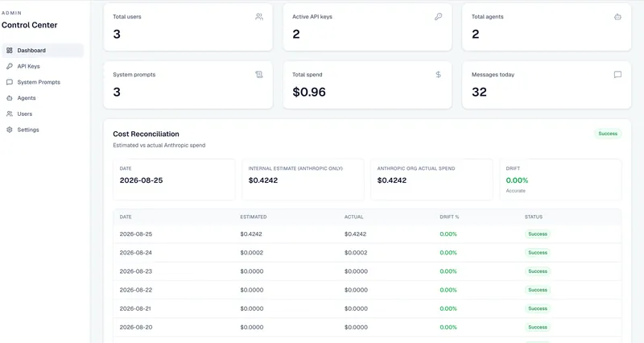Click the Control Center title

[x=30, y=25]
